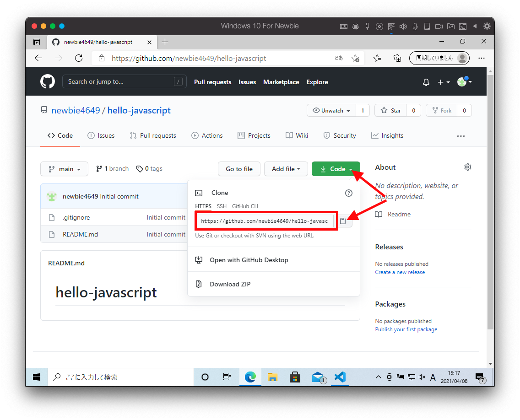520x420 pixels.
Task: Click the GitHub Octocat logo
Action: [x=48, y=81]
